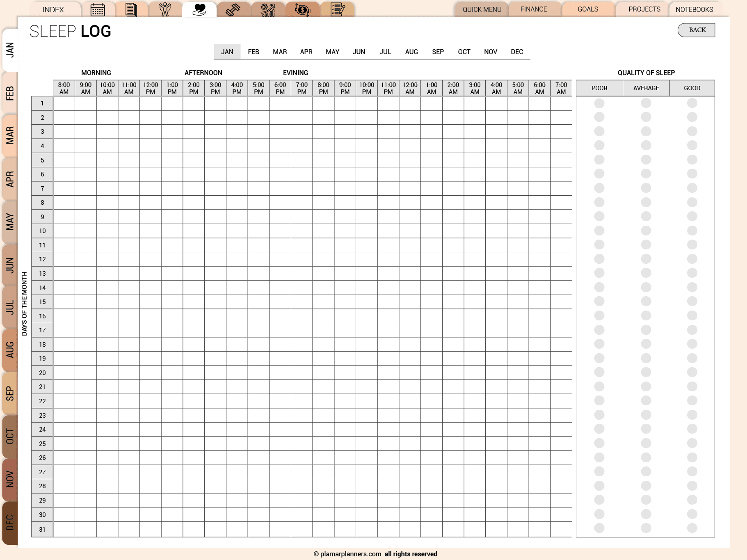The width and height of the screenshot is (747, 560).
Task: Mark day 7 sleep quality as Average
Action: click(646, 188)
